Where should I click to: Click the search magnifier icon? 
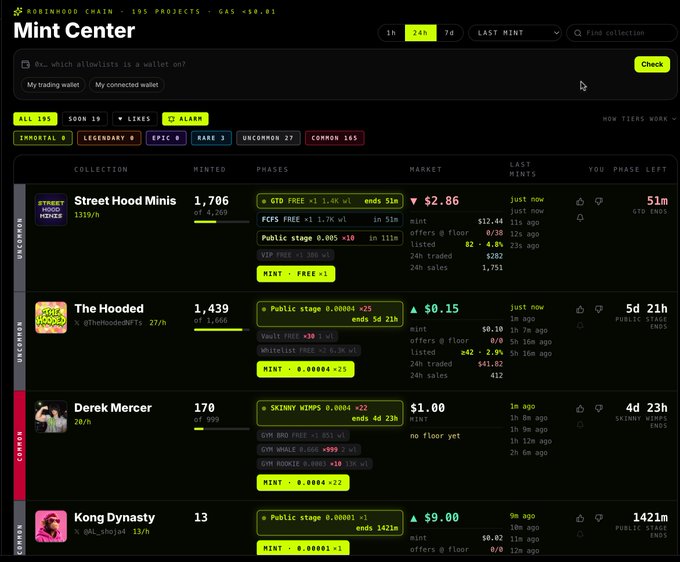[578, 33]
